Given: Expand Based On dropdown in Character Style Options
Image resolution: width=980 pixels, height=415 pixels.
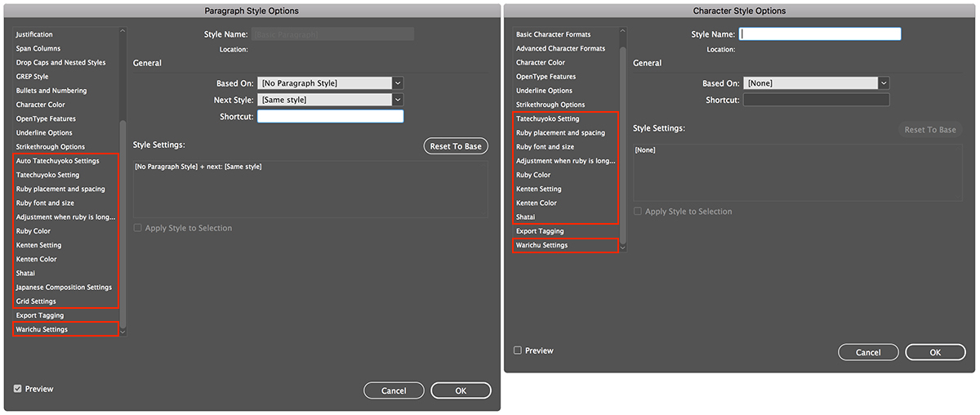Looking at the screenshot, I should pyautogui.click(x=884, y=83).
